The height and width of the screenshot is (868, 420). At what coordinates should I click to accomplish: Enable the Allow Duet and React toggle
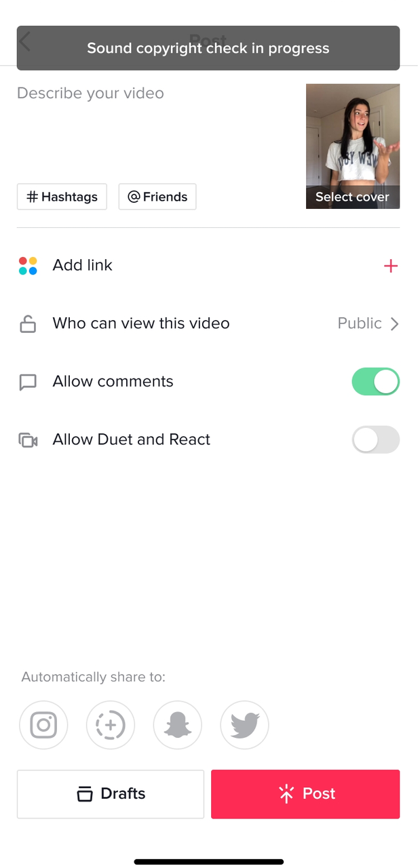(x=375, y=440)
